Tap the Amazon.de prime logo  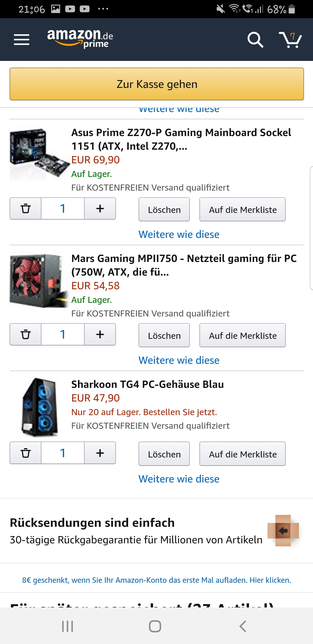tap(80, 38)
